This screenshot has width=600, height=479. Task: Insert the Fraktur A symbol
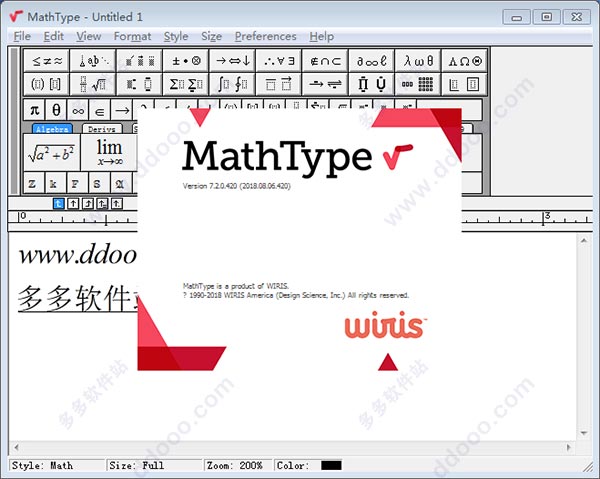coord(121,183)
